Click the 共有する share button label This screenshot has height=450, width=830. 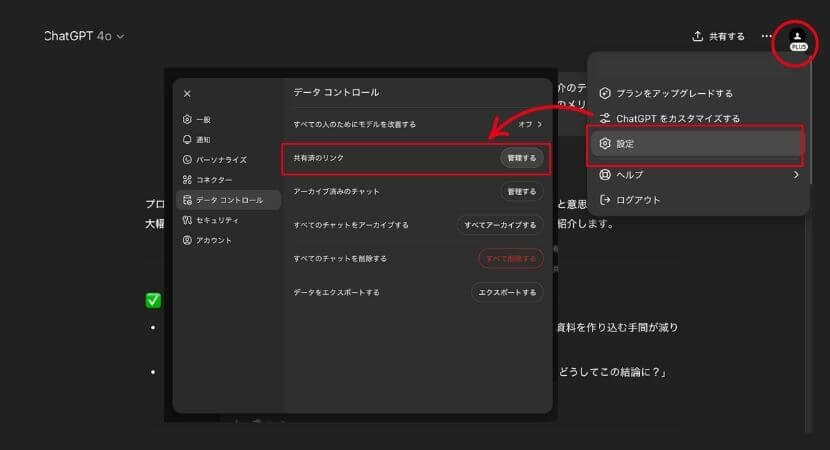tap(726, 37)
